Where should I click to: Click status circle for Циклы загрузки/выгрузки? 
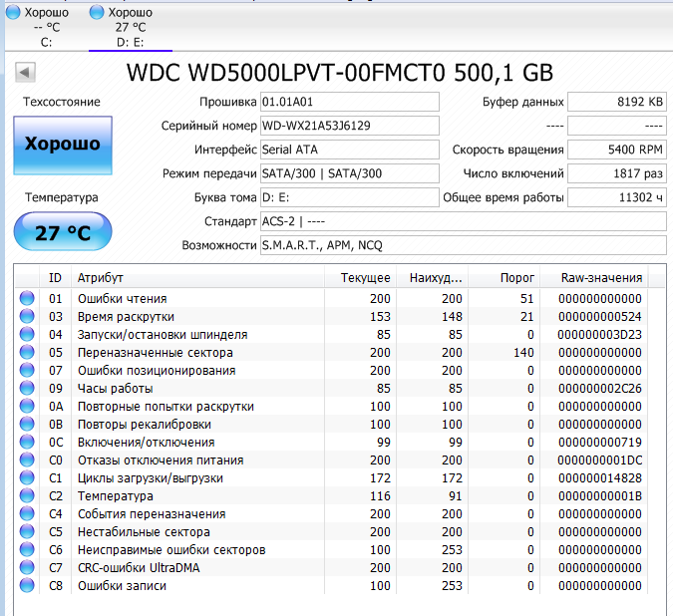pyautogui.click(x=27, y=477)
